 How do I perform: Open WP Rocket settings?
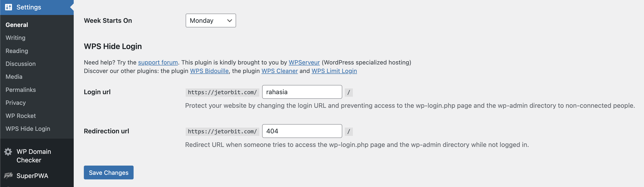point(21,116)
